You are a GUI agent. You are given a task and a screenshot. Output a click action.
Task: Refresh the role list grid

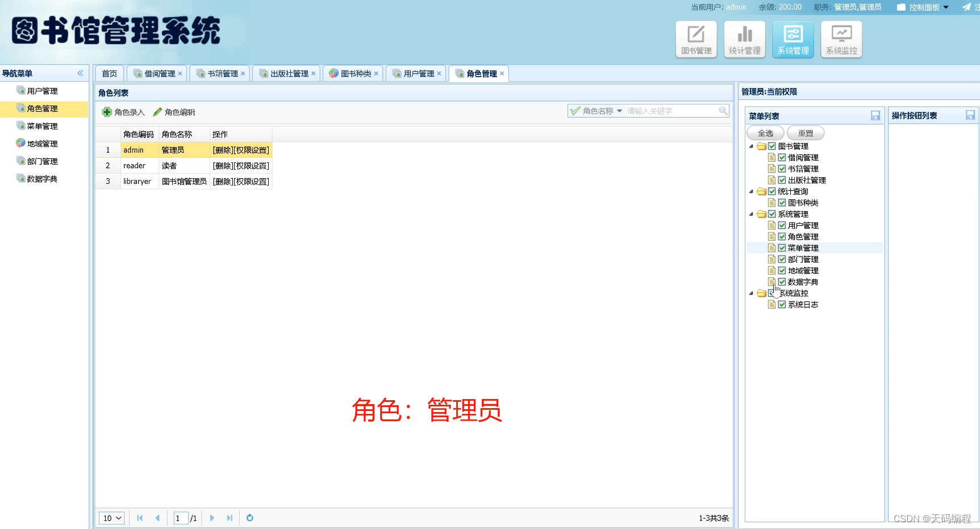point(249,518)
